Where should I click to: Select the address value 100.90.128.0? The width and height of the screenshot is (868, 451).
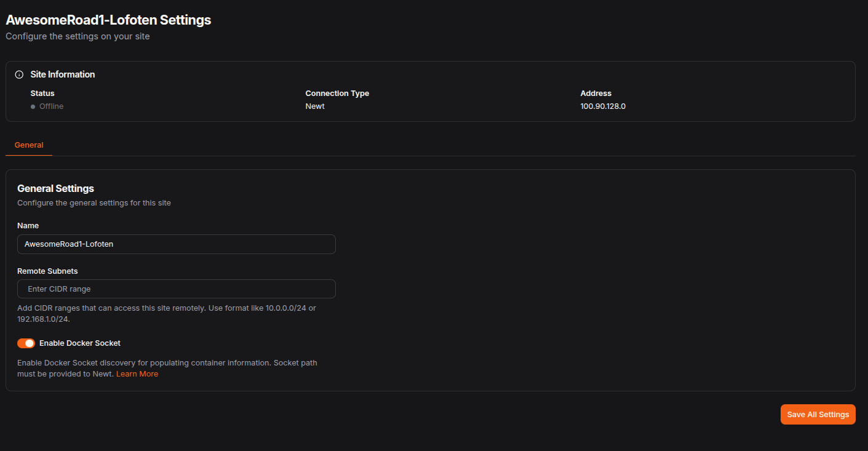pos(603,106)
